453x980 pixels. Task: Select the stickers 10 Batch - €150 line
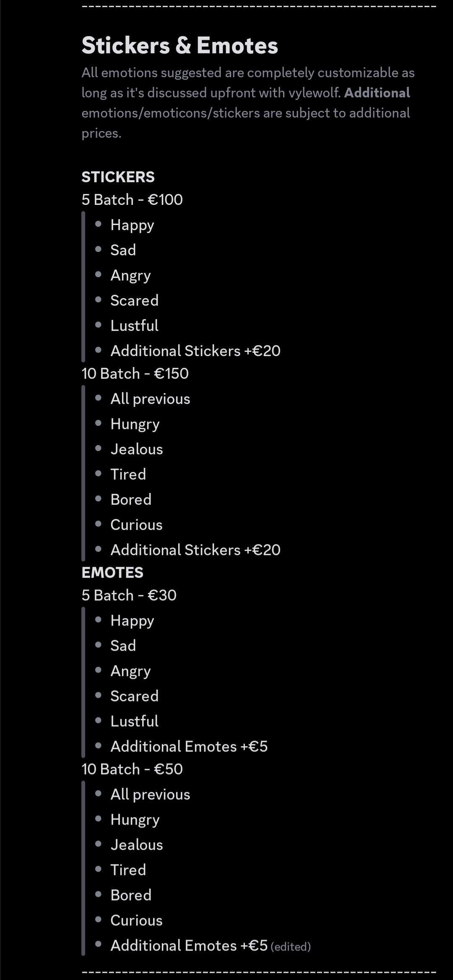135,374
